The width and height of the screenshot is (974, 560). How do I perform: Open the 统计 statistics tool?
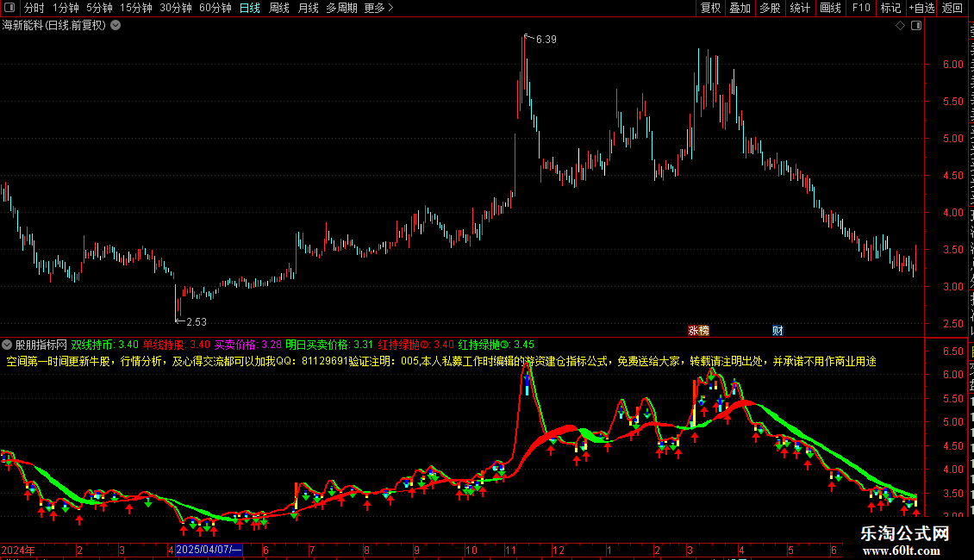point(799,8)
